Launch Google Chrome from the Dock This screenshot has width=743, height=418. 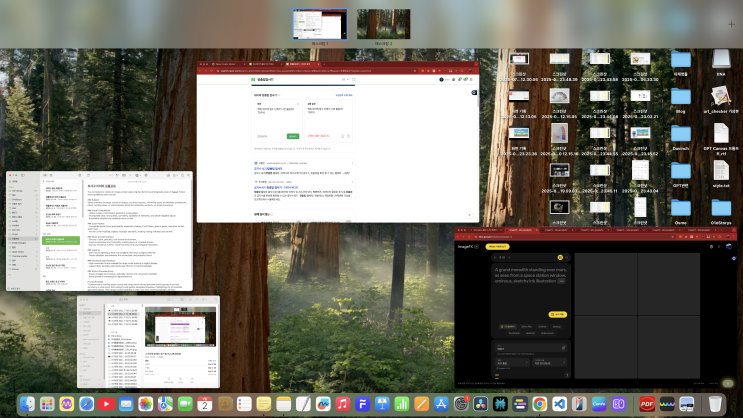coord(540,404)
